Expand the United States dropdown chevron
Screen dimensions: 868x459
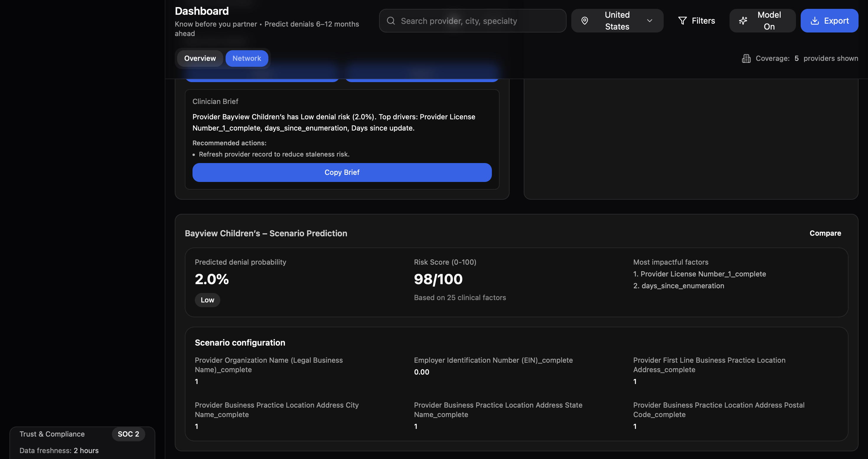[x=649, y=21]
